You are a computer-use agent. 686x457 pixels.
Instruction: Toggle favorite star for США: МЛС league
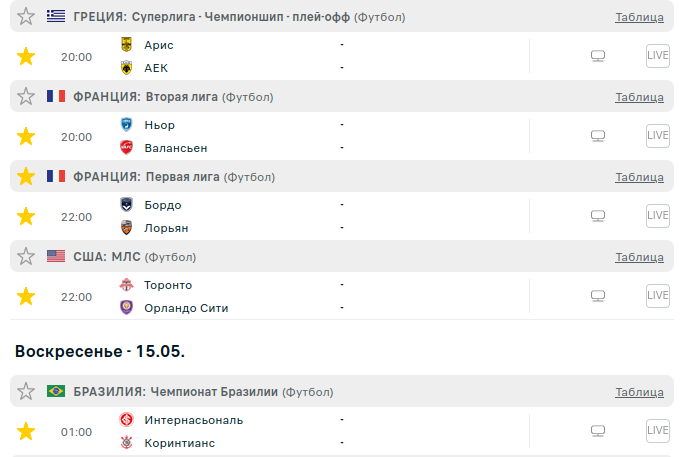tap(26, 257)
